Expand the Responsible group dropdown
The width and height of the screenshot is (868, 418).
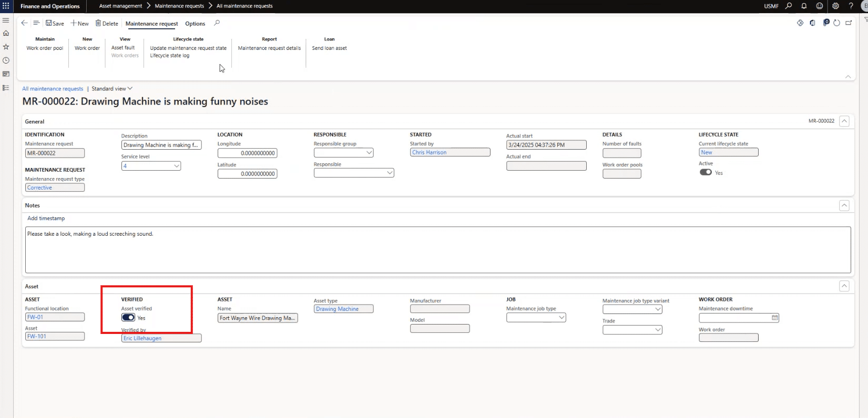369,153
